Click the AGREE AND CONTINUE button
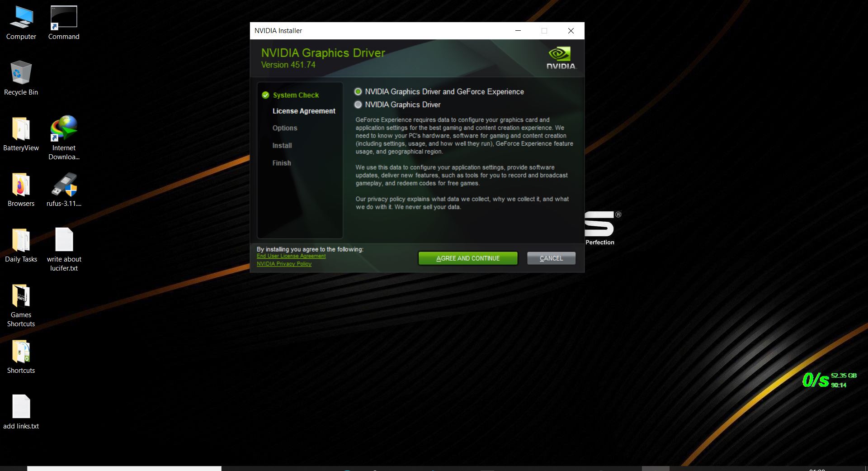 (468, 258)
